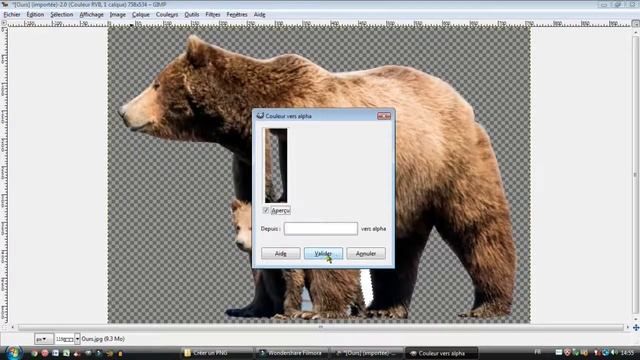Close the Couleur vers alpha dialog
Image resolution: width=640 pixels, height=360 pixels.
coord(384,116)
